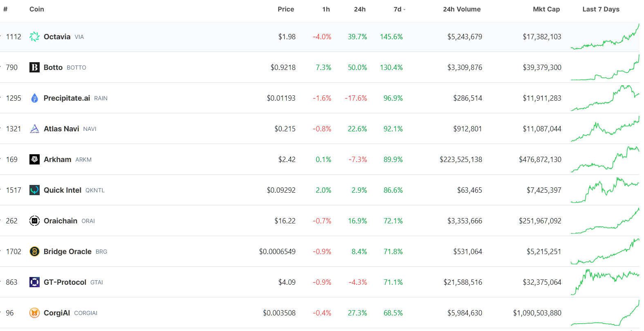The width and height of the screenshot is (644, 331).
Task: Sort by the Price column header
Action: pyautogui.click(x=286, y=9)
